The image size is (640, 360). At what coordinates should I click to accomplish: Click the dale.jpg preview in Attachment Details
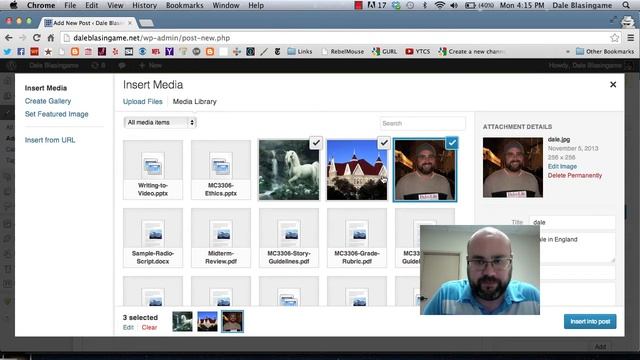click(513, 167)
